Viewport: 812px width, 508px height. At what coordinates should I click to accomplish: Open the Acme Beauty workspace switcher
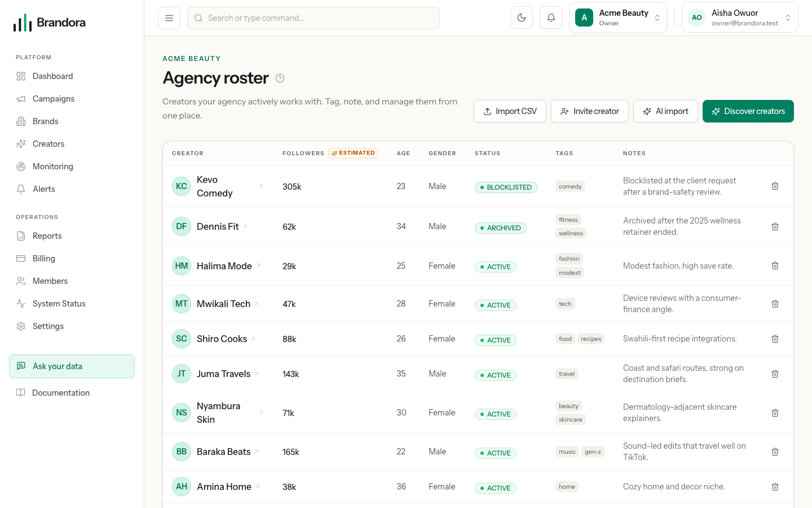(x=618, y=18)
